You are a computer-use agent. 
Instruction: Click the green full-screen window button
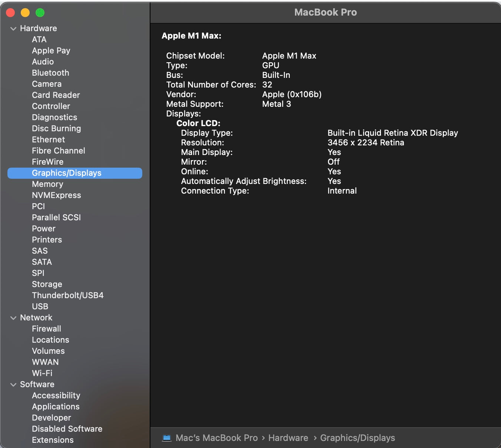[40, 13]
